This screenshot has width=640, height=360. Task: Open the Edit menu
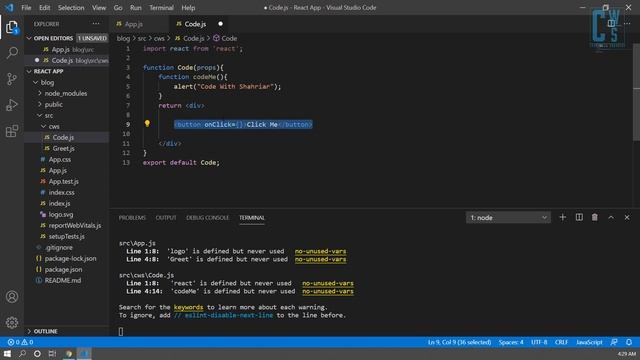pyautogui.click(x=44, y=8)
